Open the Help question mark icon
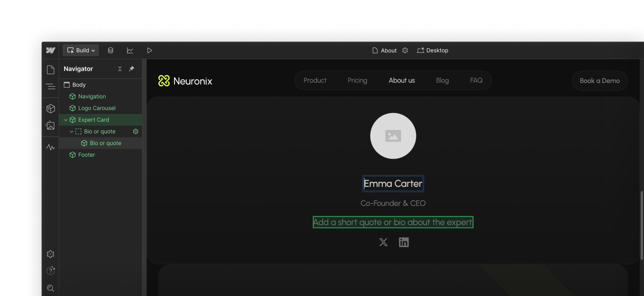The image size is (644, 296). click(x=51, y=270)
